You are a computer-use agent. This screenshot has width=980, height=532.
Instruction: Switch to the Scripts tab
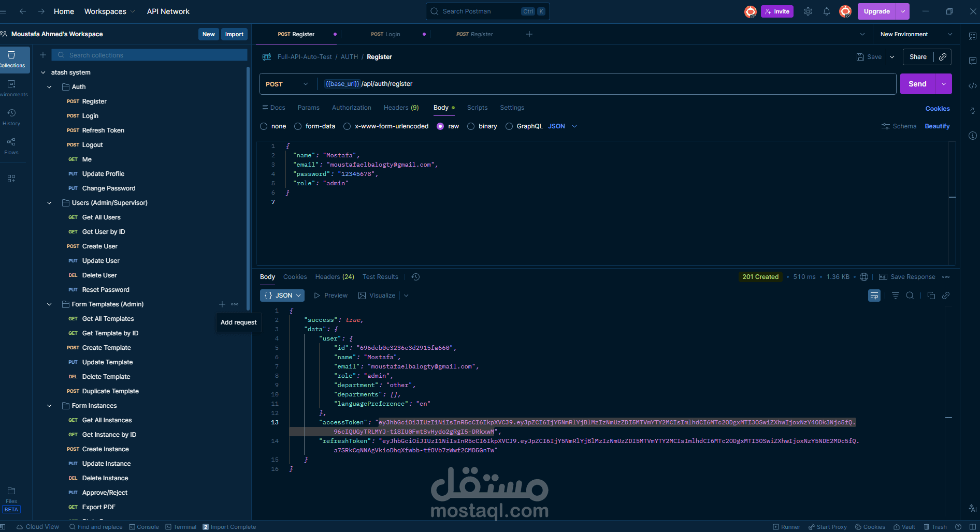pyautogui.click(x=478, y=108)
